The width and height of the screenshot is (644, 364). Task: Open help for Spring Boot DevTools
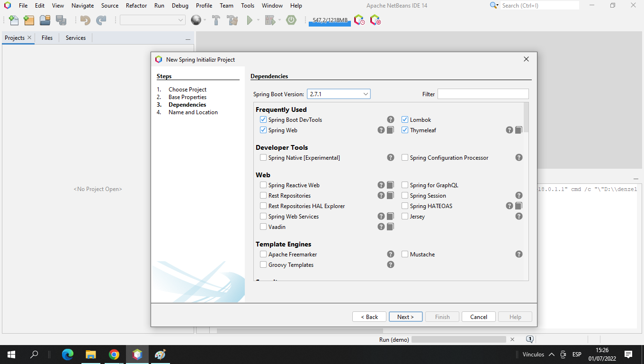point(391,119)
